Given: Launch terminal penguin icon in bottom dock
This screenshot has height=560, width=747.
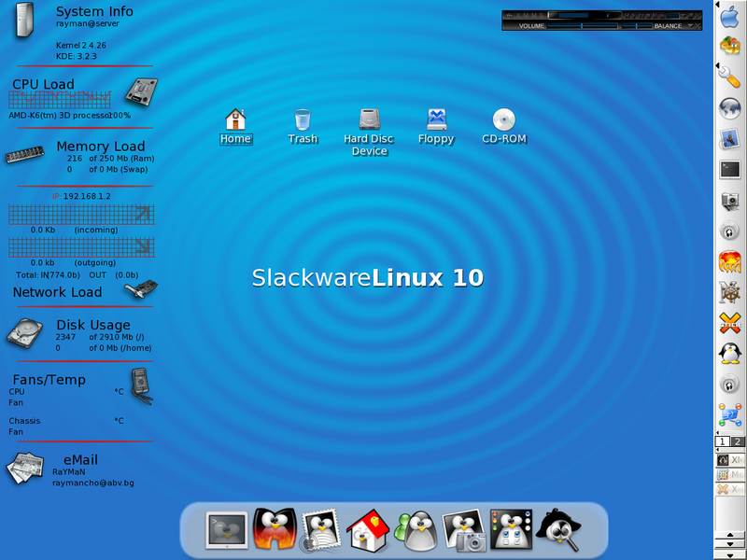Looking at the screenshot, I should [226, 530].
